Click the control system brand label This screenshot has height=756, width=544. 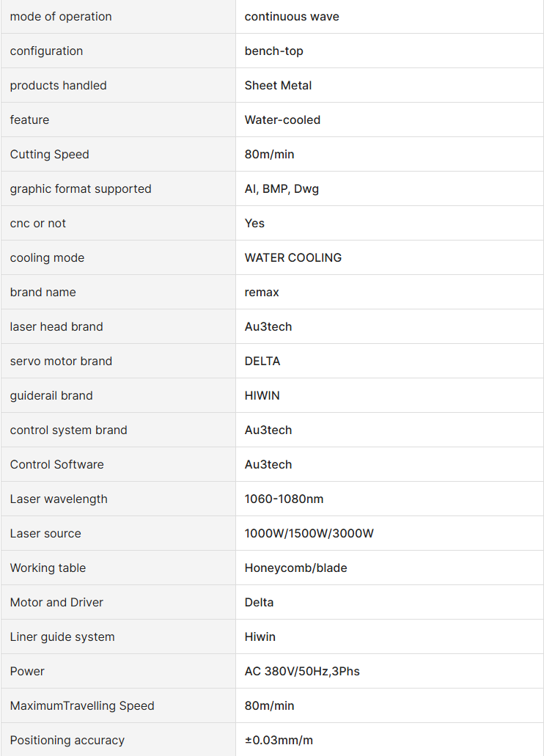pos(68,430)
